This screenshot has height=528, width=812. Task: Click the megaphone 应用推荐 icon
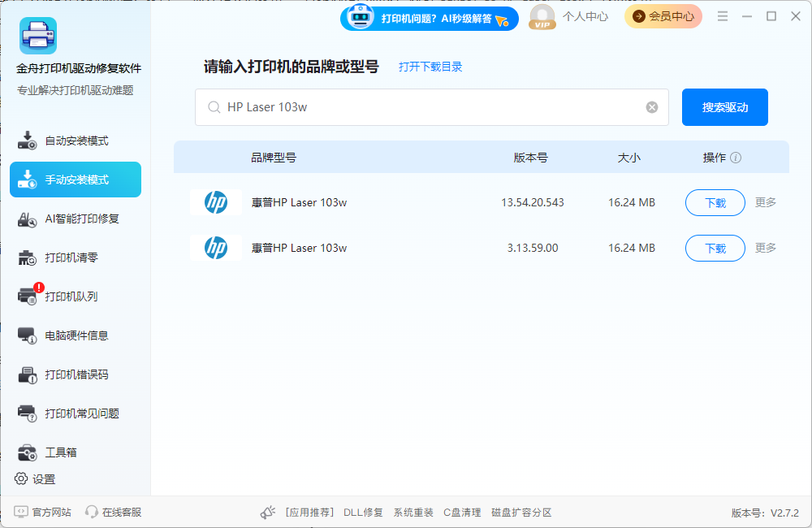(x=268, y=512)
